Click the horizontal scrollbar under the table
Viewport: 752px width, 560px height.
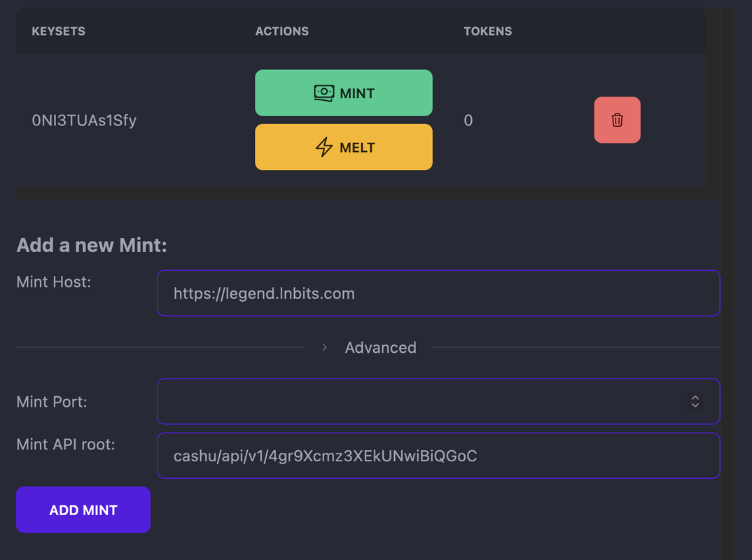368,192
